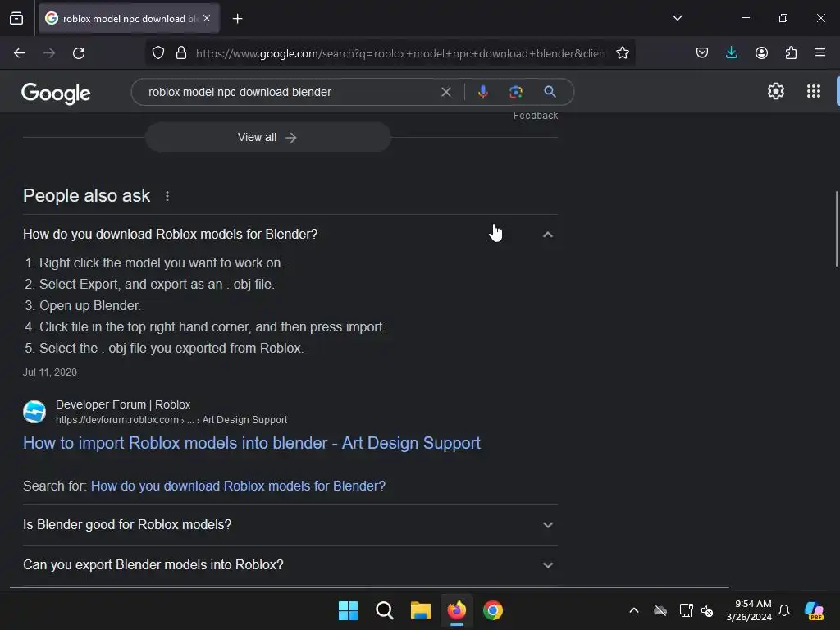Open OneDrive cloud tray icon
Screen dimensions: 840x630
[660, 610]
